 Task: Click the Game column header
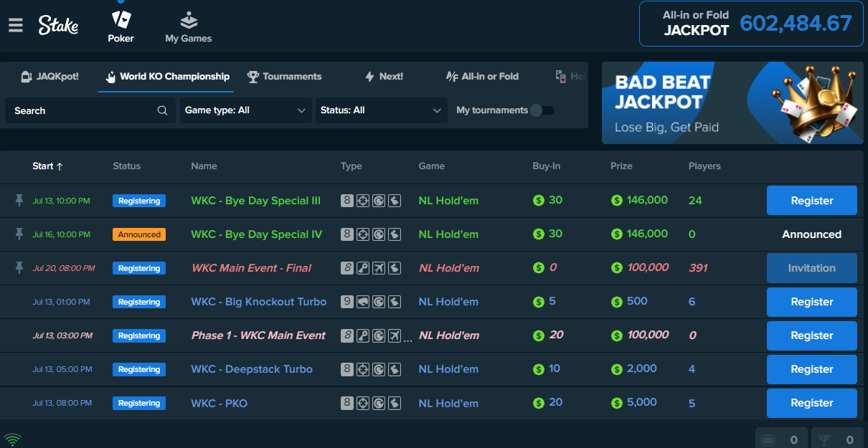(432, 166)
